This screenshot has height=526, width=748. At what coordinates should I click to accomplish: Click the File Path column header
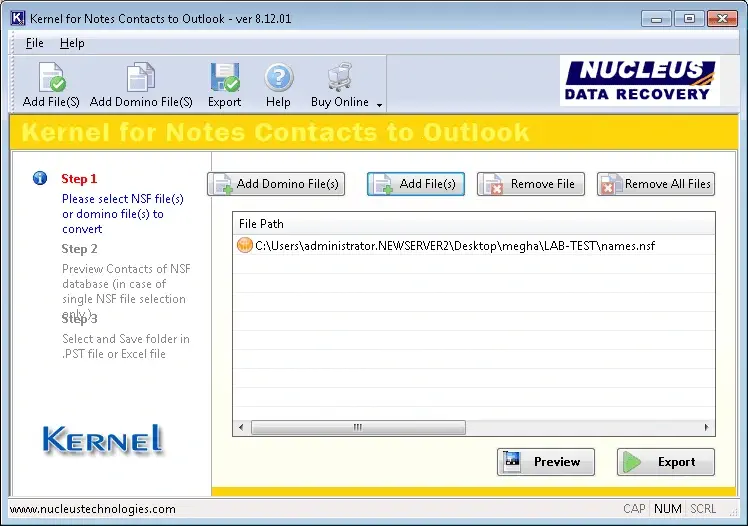click(474, 224)
